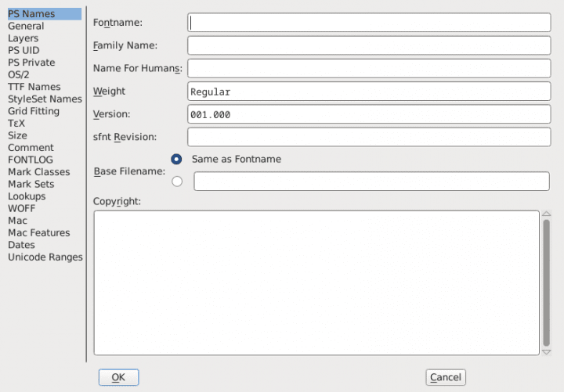Screen dimensions: 564x392
Task: Open the General category
Action: click(x=26, y=26)
